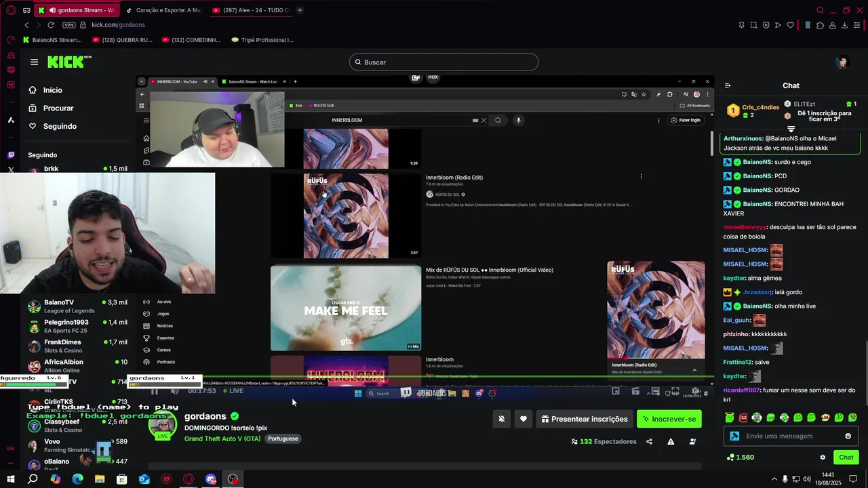This screenshot has height=488, width=868.
Task: Click the bookmark heart in address bar
Action: (790, 25)
